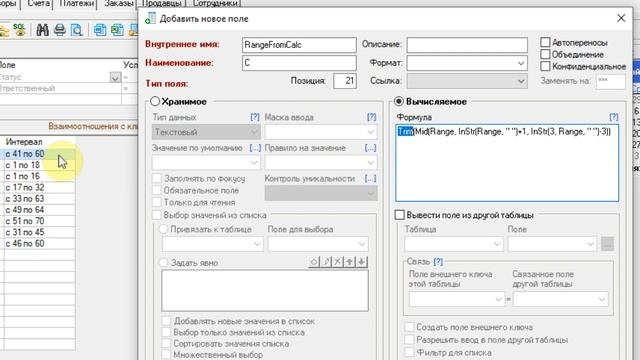The image size is (640, 360).
Task: Enable the Автопереносы checkbox
Action: (x=545, y=42)
